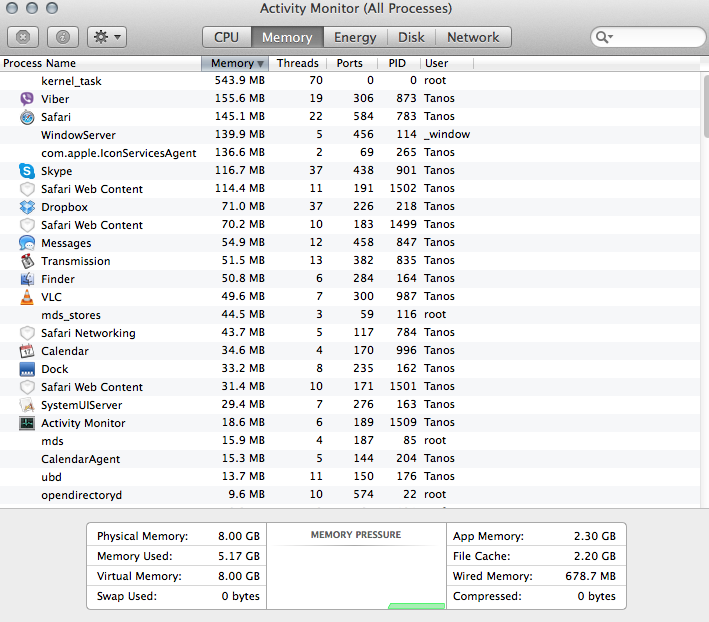The image size is (709, 622).
Task: Click the Quit Process toolbar button
Action: pyautogui.click(x=23, y=37)
